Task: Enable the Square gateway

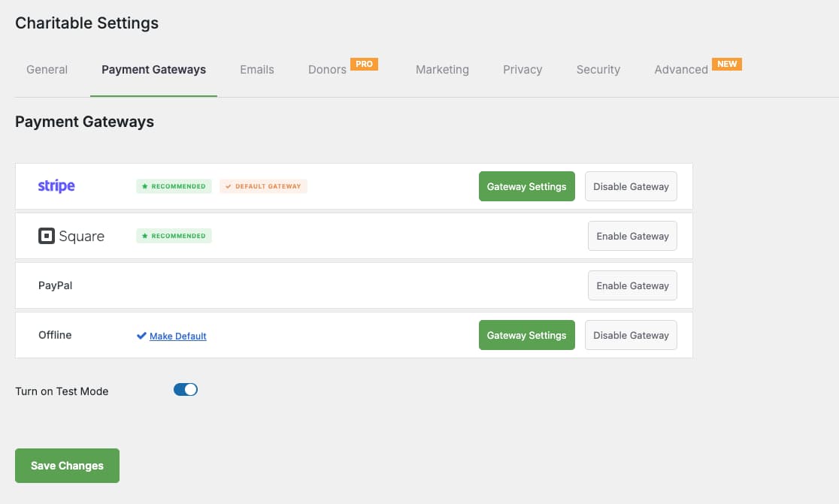Action: pos(632,236)
